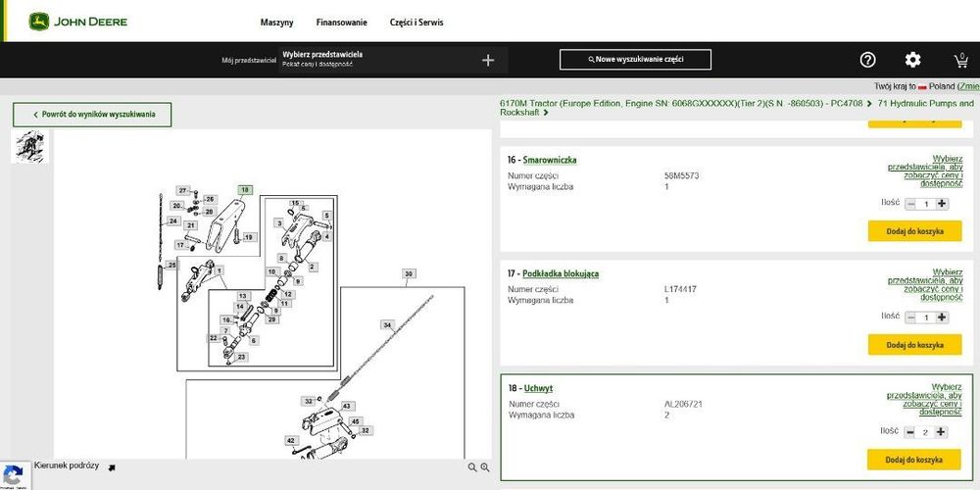Select callout 8 in the diagram
Screen dimensions: 980x490
pos(281,258)
